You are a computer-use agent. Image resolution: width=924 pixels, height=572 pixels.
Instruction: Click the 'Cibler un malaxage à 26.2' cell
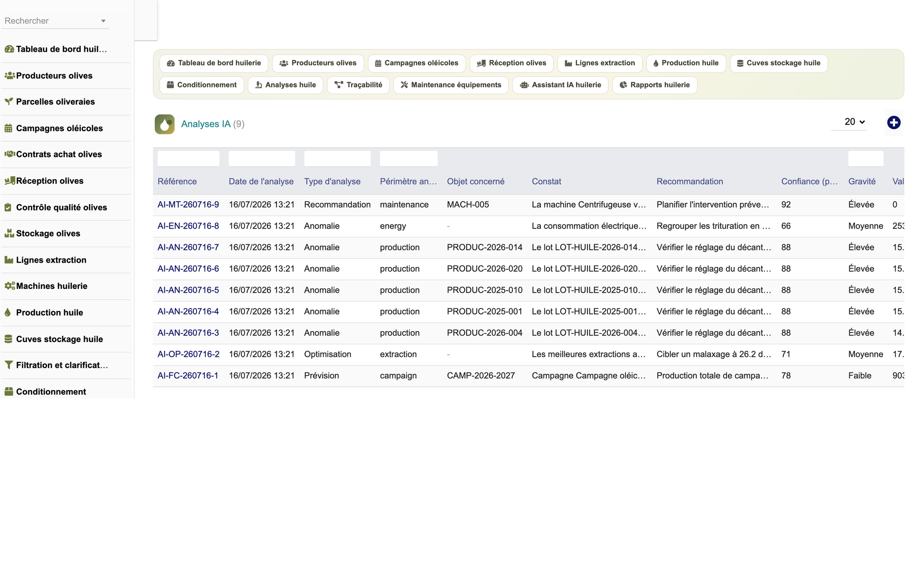[714, 354]
